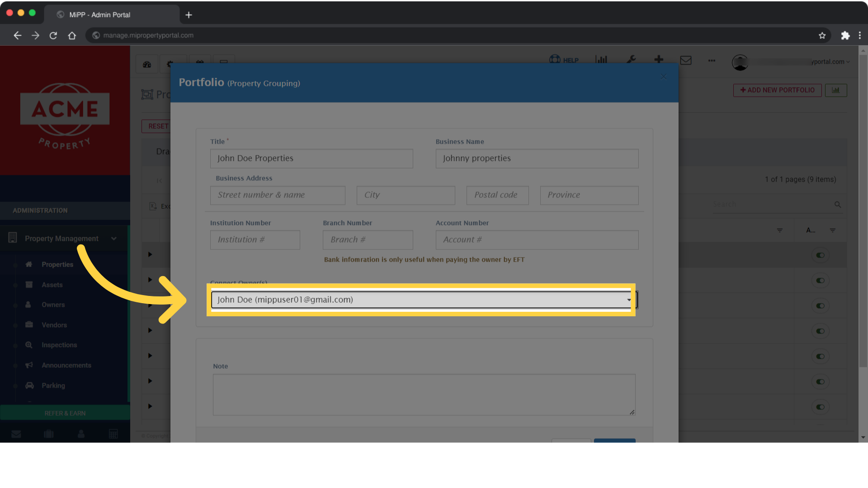Click the HELP link in the header
The image size is (868, 488).
click(564, 60)
